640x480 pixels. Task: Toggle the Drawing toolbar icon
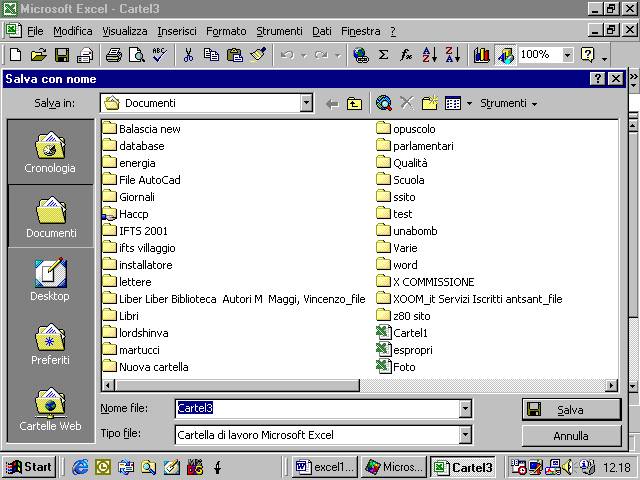[505, 56]
